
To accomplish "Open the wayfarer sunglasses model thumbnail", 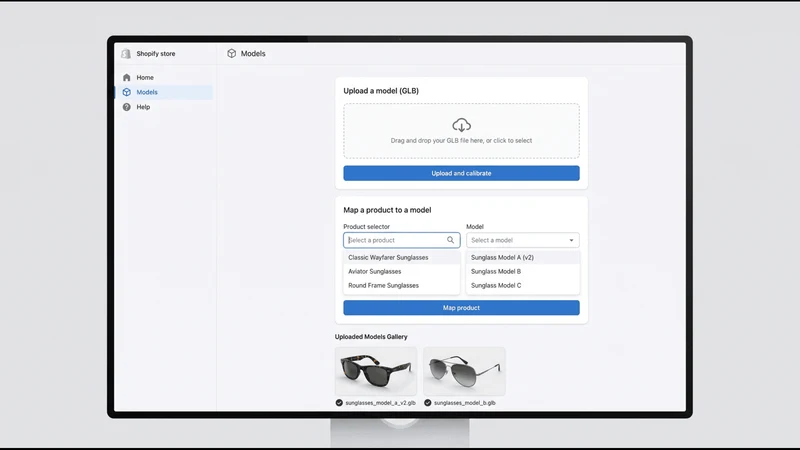I will coord(376,371).
